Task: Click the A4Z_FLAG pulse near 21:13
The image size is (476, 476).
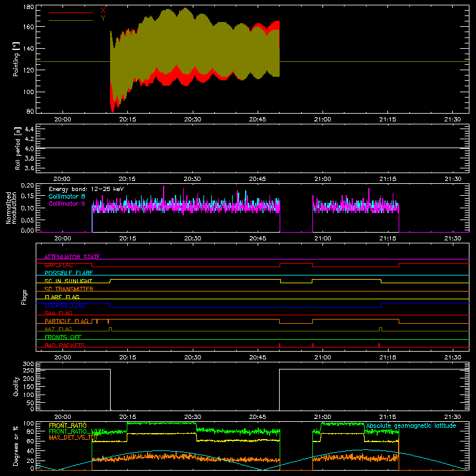Action: tap(380, 330)
